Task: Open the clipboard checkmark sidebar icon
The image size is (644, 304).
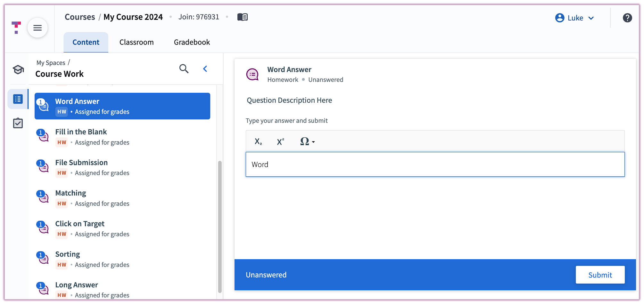Action: pos(18,123)
